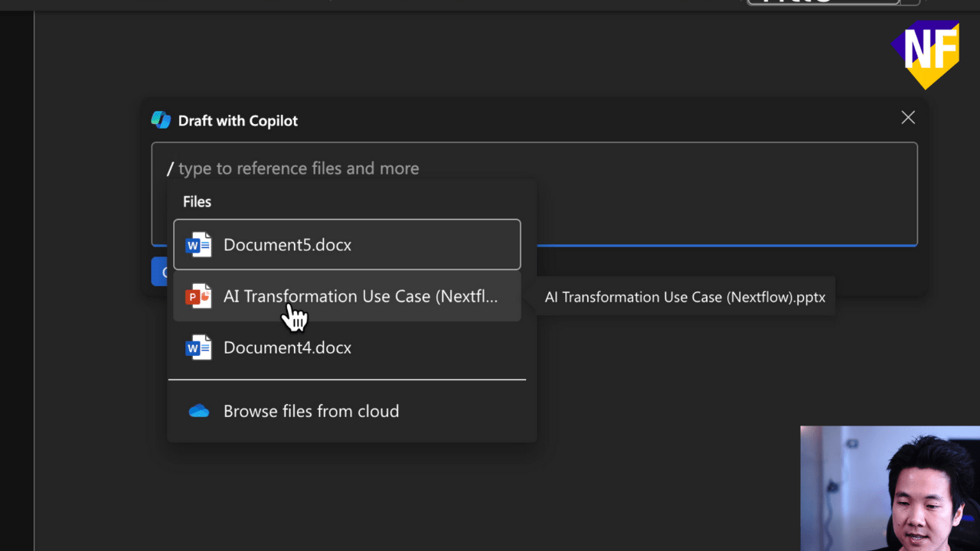Click the slash character in the prompt box
Viewport: 980px width, 551px height.
click(x=171, y=168)
